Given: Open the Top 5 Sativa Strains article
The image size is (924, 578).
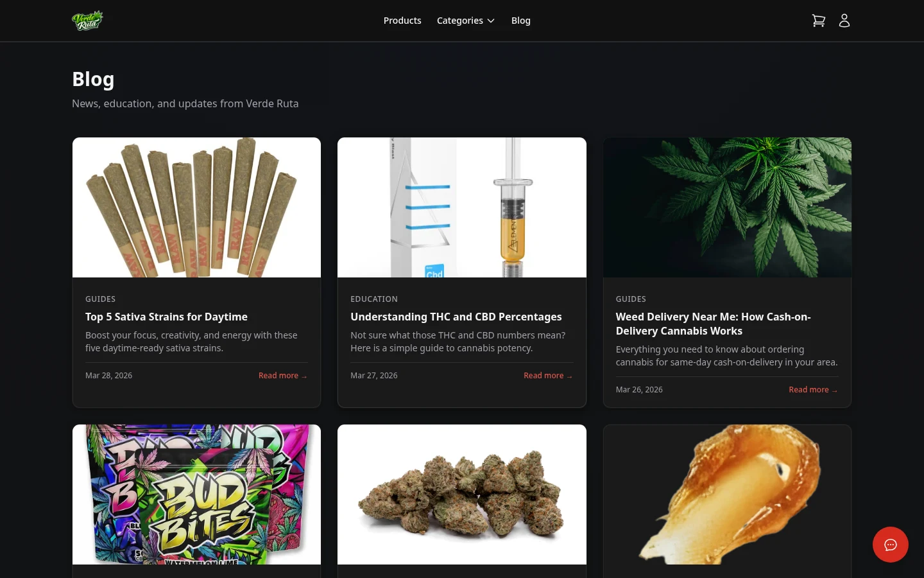Looking at the screenshot, I should coord(166,317).
